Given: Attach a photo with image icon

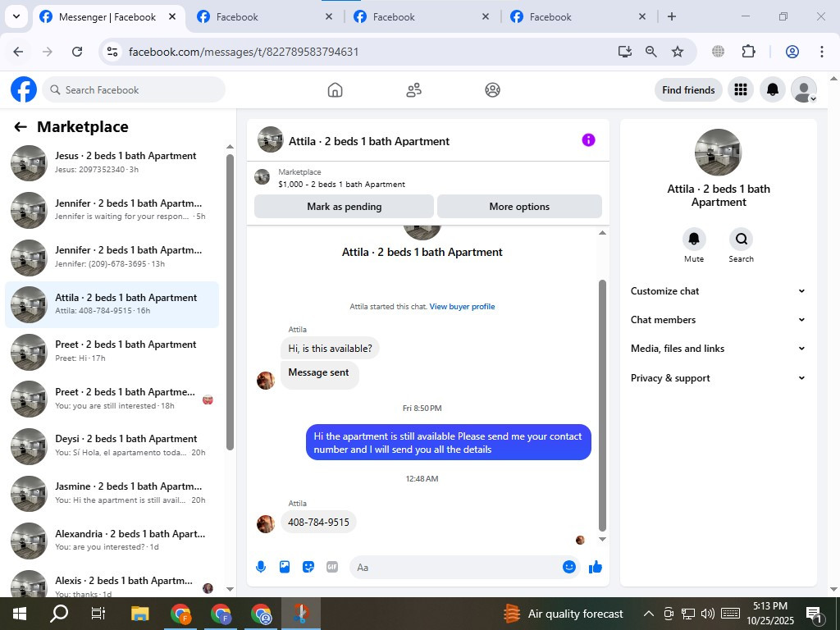Looking at the screenshot, I should [285, 567].
